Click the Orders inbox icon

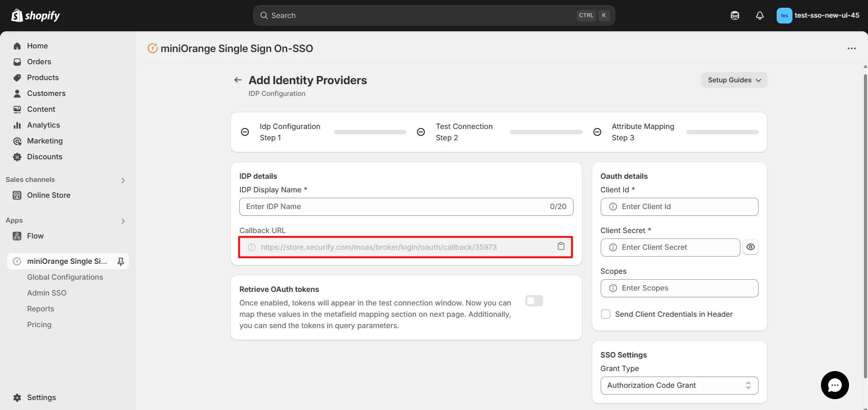(17, 62)
